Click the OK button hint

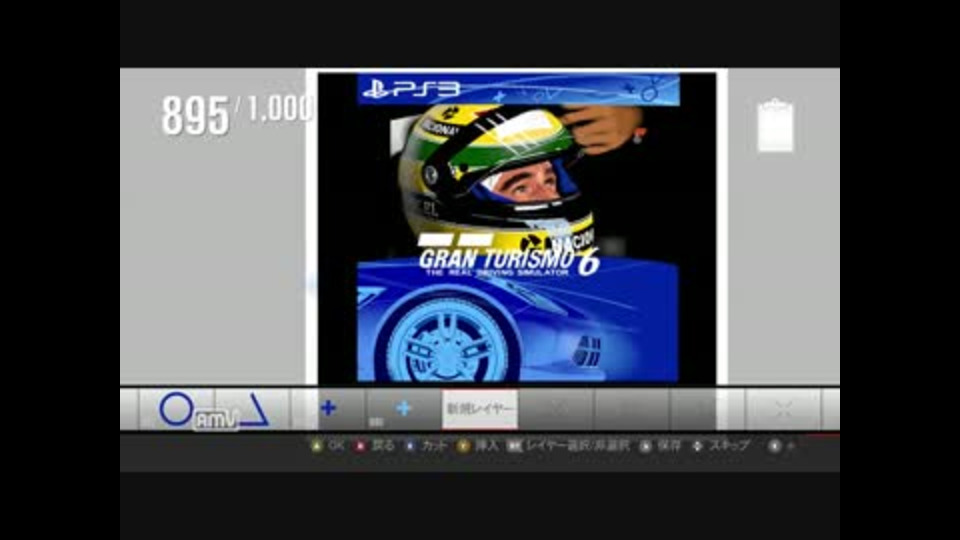click(336, 446)
